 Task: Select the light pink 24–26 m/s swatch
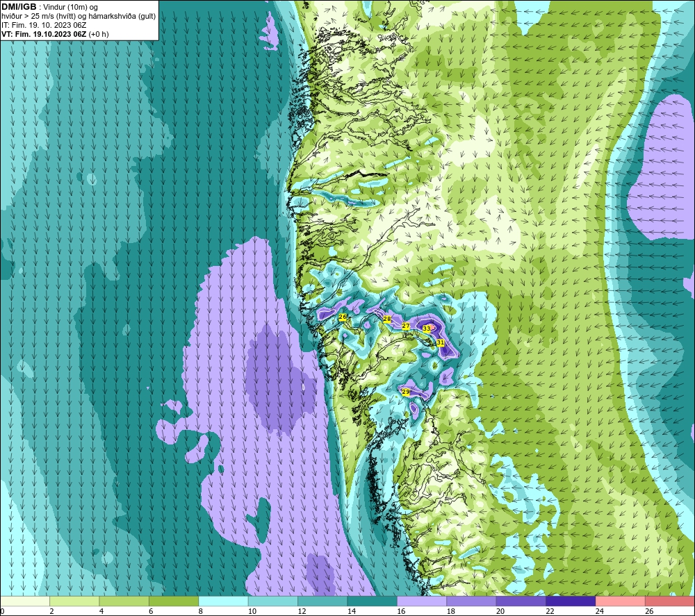click(x=621, y=601)
